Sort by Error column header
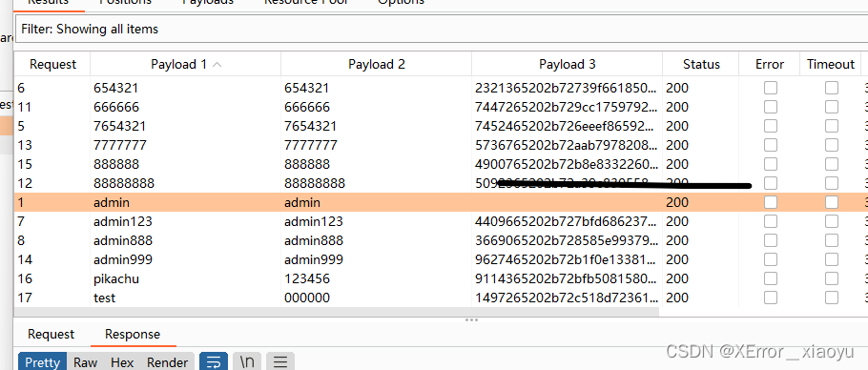 pos(770,64)
